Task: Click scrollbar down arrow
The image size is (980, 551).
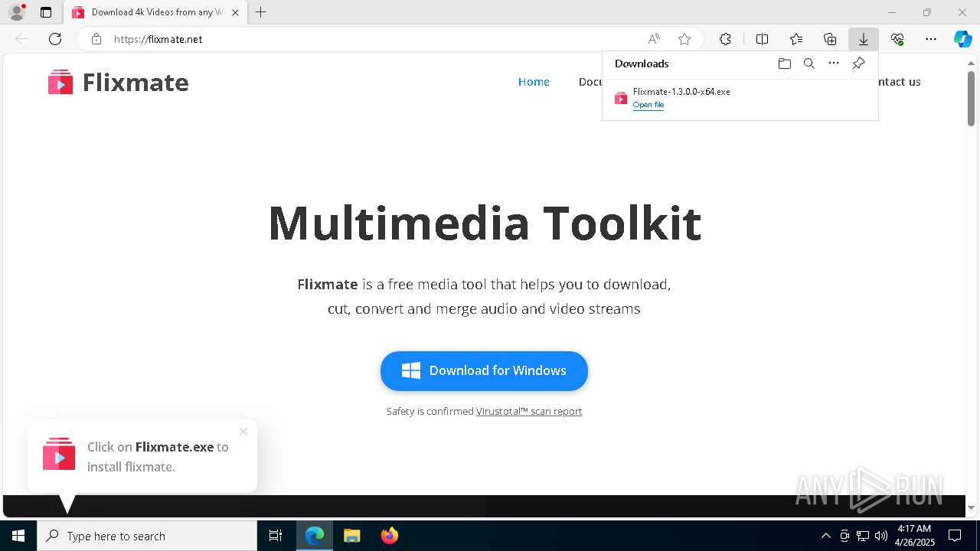Action: tap(971, 507)
